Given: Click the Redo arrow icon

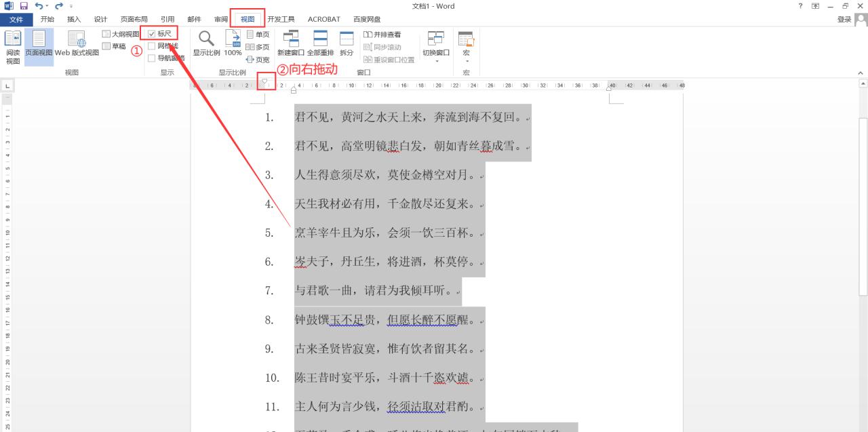Looking at the screenshot, I should point(58,6).
